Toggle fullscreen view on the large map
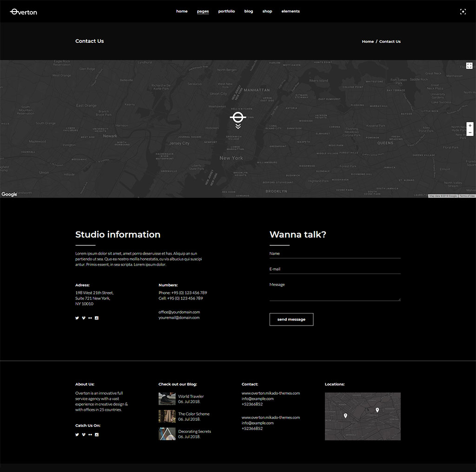This screenshot has width=476, height=472. pos(469,66)
